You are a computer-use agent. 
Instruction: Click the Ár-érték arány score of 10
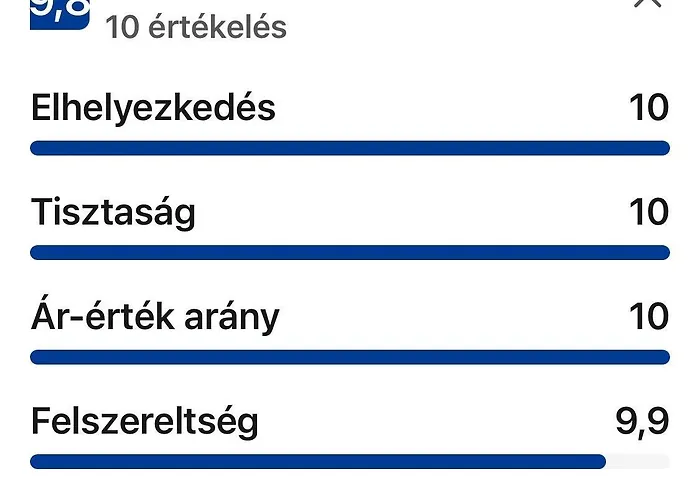click(649, 317)
